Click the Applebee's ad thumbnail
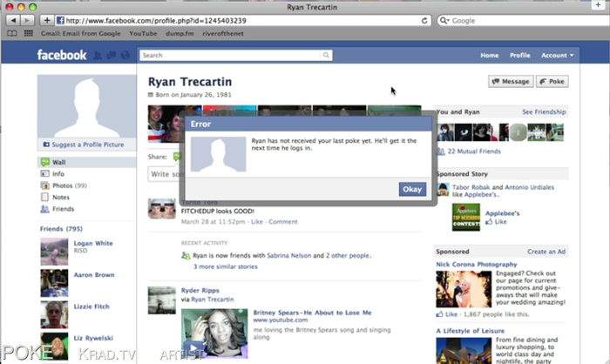The image size is (610, 364). pos(466,217)
